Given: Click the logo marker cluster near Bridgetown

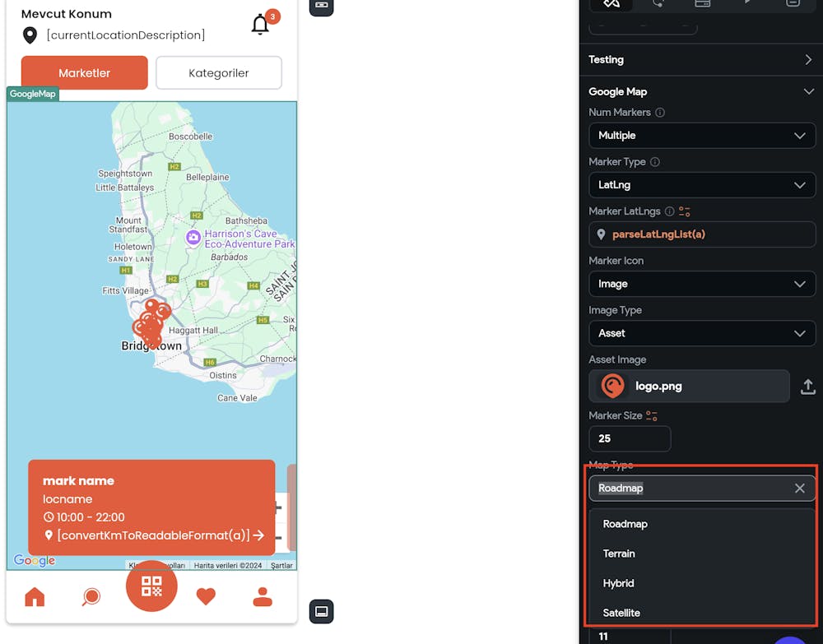Looking at the screenshot, I should [151, 322].
